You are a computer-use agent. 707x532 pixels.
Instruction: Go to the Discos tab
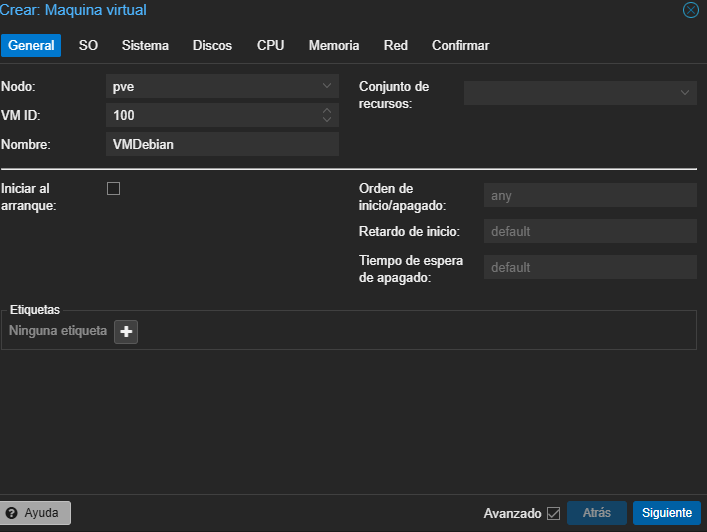click(x=212, y=46)
